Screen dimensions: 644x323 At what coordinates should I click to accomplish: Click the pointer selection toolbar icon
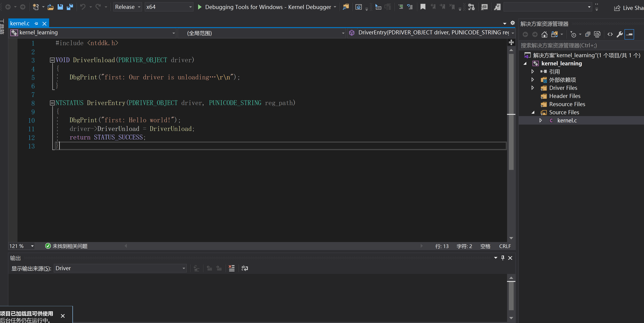click(x=378, y=7)
